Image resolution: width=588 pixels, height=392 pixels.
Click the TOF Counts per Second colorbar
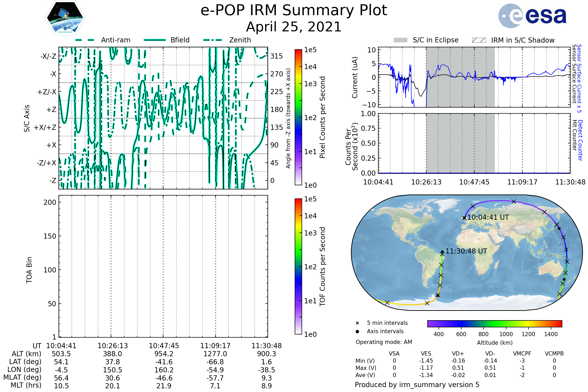pyautogui.click(x=298, y=266)
